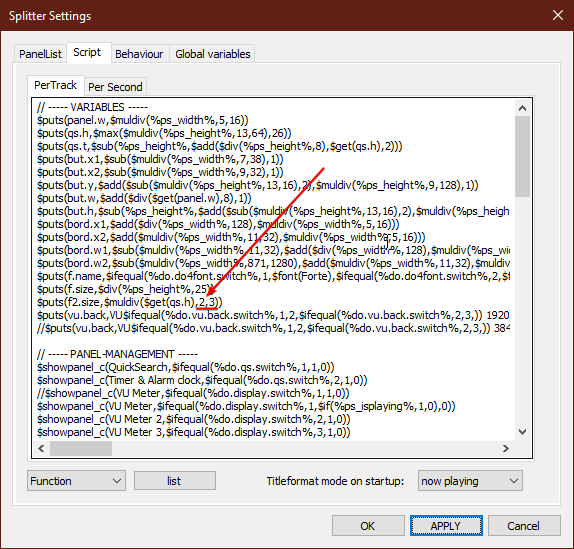Click the list button
Viewport: 574px width, 549px height.
tap(175, 481)
